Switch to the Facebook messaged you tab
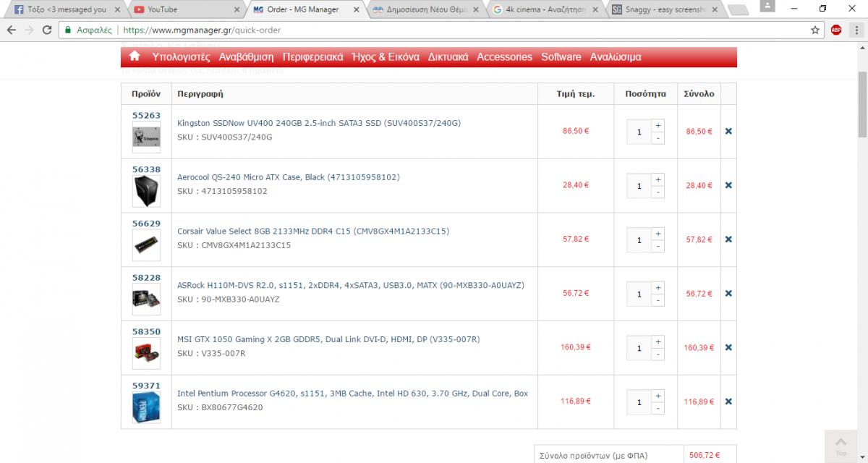The image size is (868, 463). pos(66,9)
